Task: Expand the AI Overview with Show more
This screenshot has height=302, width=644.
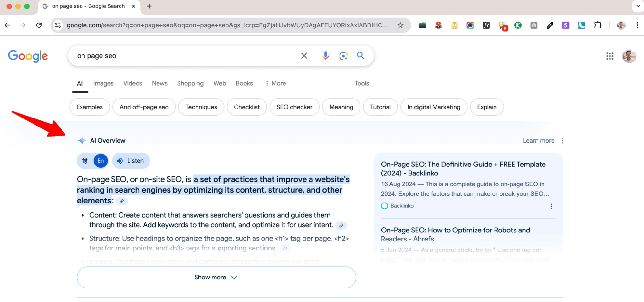Action: pyautogui.click(x=216, y=277)
